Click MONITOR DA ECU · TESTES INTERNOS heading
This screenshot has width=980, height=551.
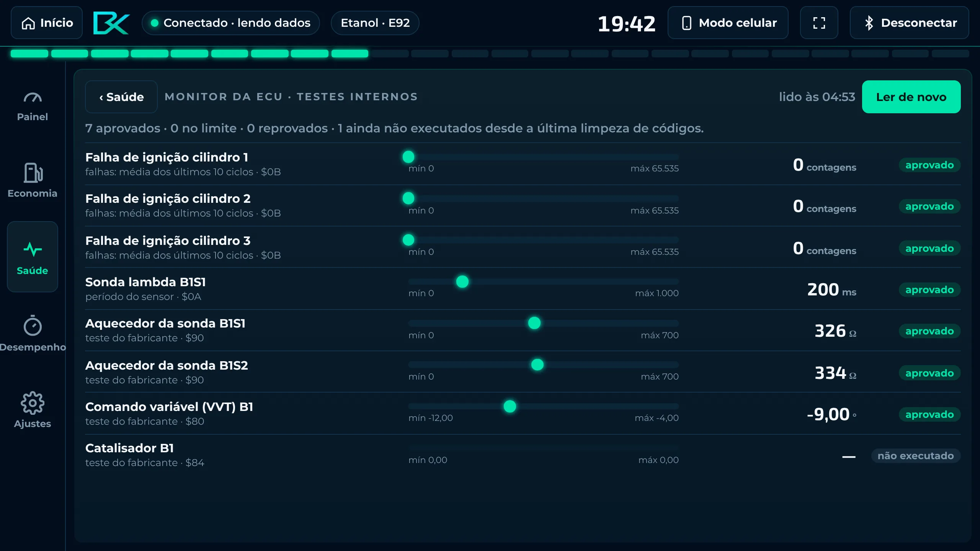pyautogui.click(x=291, y=97)
